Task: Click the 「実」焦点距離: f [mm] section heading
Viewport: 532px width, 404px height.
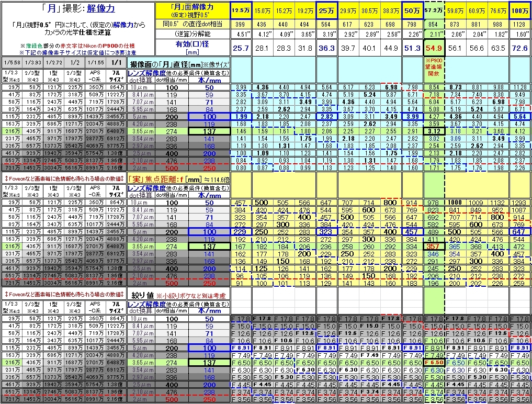Action: pyautogui.click(x=178, y=179)
